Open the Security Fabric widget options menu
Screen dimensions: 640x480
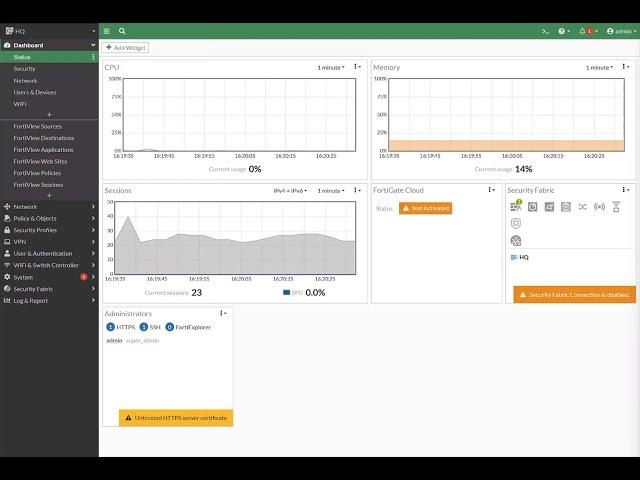(625, 190)
